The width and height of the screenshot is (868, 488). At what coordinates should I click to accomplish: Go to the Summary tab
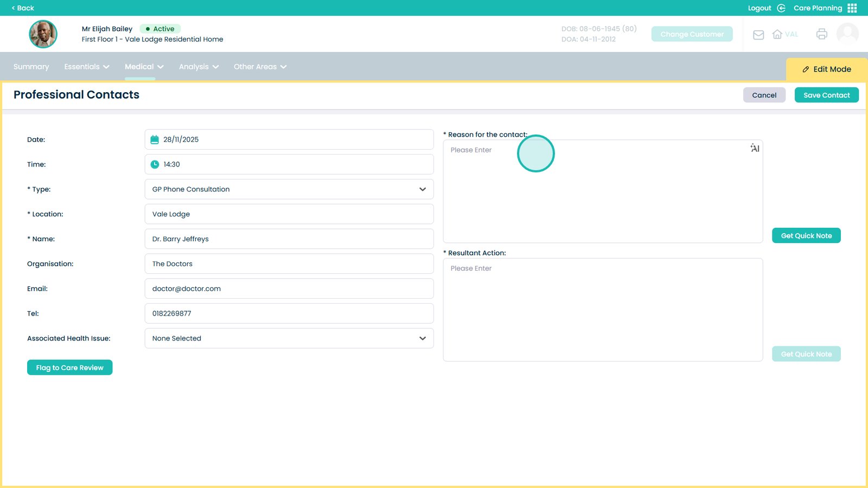tap(31, 67)
